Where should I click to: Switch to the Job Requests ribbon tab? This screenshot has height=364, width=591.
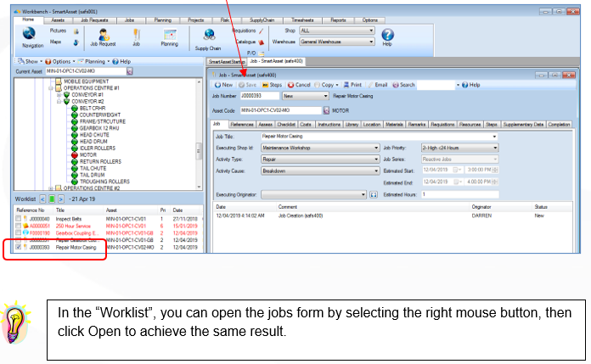click(x=94, y=20)
